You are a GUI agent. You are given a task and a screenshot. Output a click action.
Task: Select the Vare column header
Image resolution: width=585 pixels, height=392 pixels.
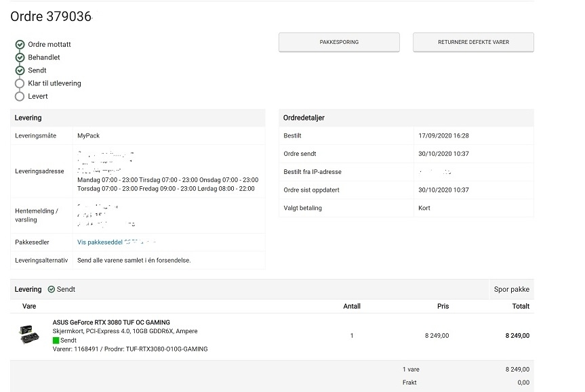tap(29, 306)
